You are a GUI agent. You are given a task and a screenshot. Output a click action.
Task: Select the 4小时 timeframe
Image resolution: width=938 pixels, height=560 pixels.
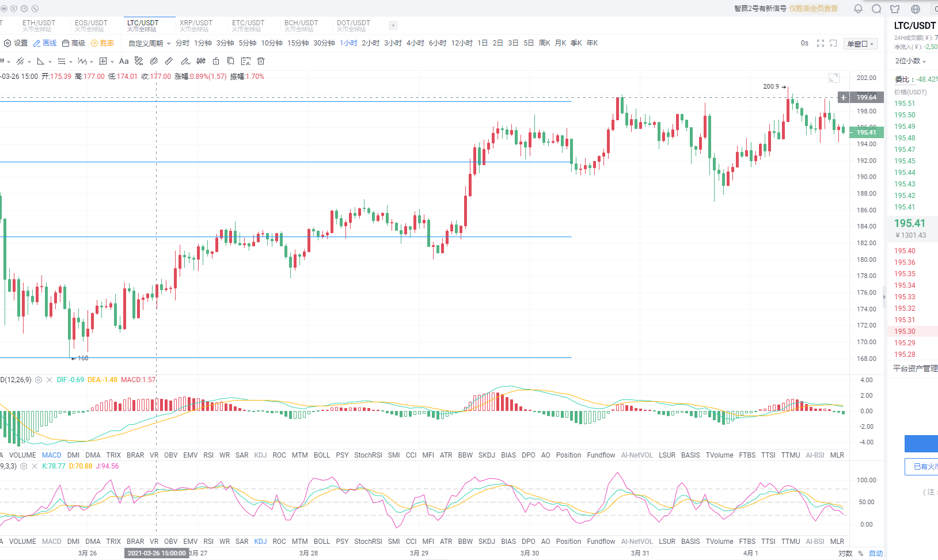pos(415,43)
